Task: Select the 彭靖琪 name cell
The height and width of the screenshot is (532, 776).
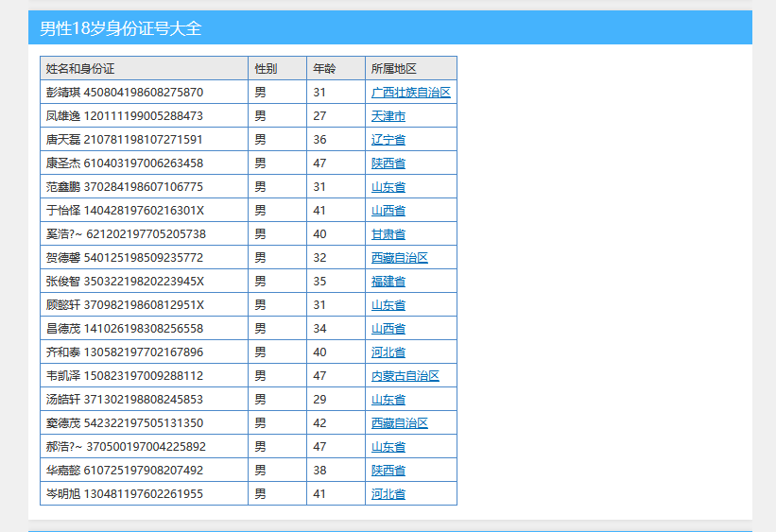Action: (144, 92)
